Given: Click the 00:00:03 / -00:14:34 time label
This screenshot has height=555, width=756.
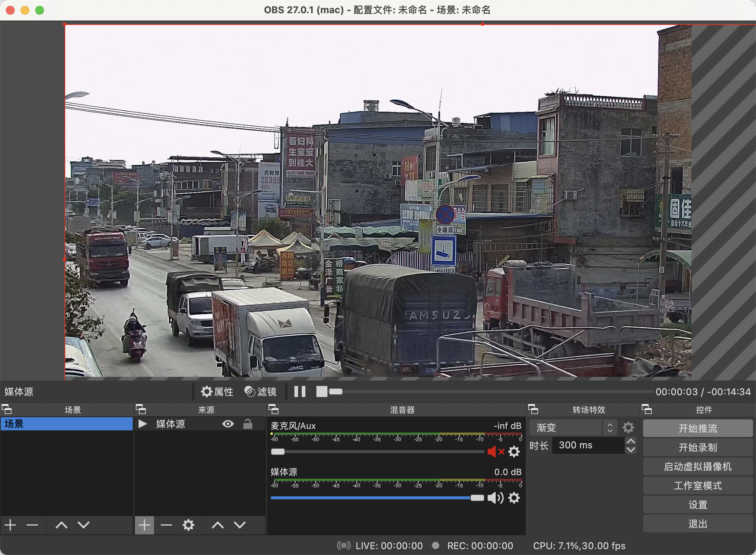Looking at the screenshot, I should click(x=703, y=392).
